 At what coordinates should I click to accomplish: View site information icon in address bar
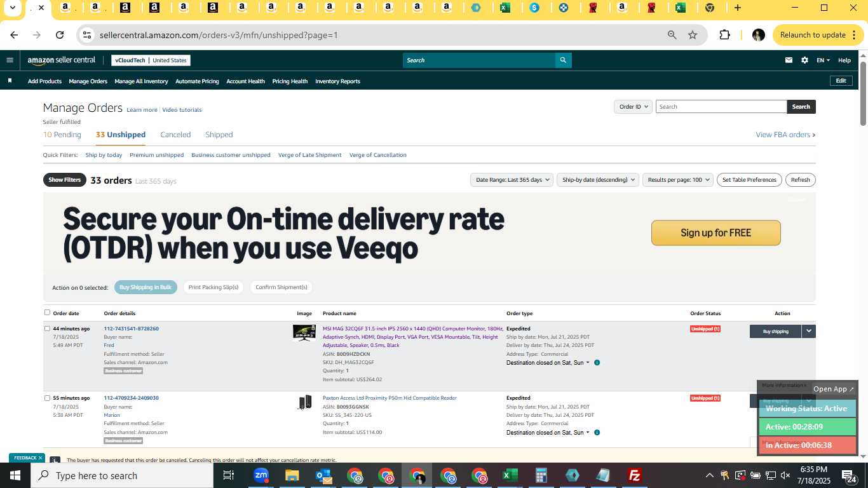pyautogui.click(x=88, y=35)
